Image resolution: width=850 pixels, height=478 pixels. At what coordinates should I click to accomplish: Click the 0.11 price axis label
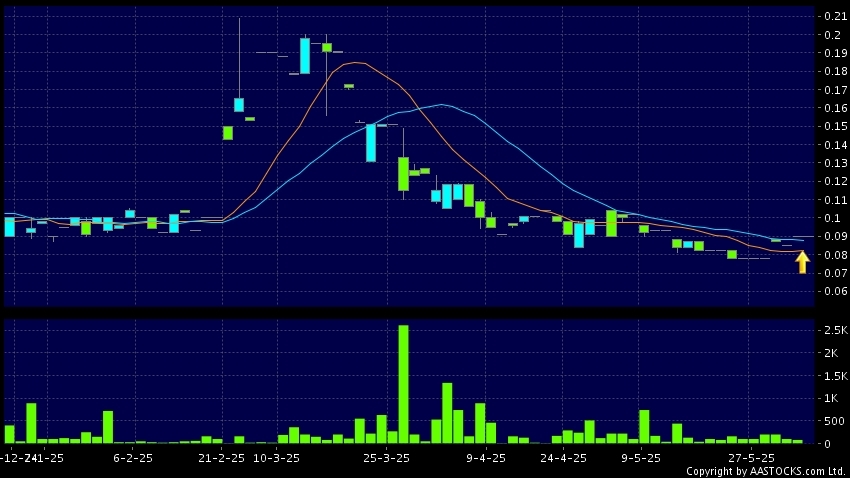pyautogui.click(x=835, y=200)
